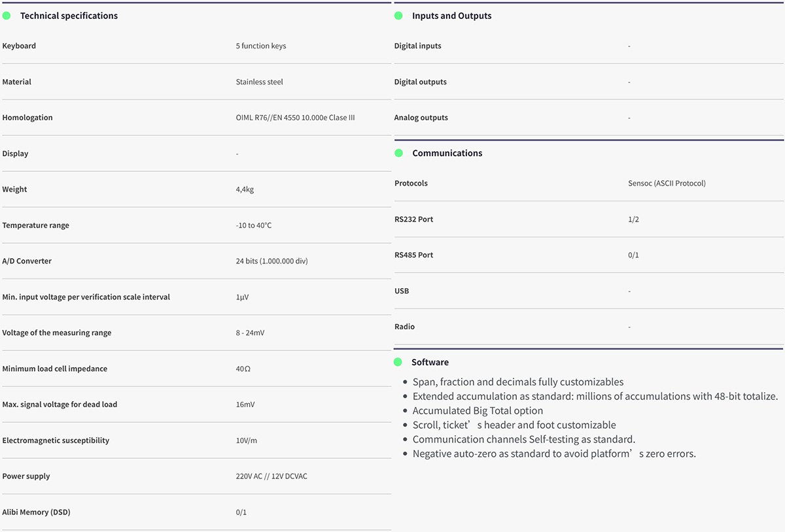The image size is (785, 532).
Task: Click the RS232 Port label
Action: 413,219
